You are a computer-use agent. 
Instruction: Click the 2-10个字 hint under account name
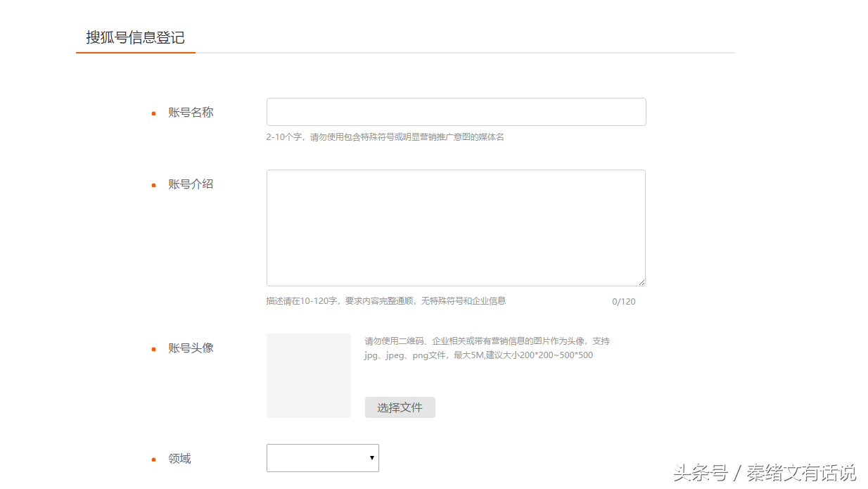385,137
